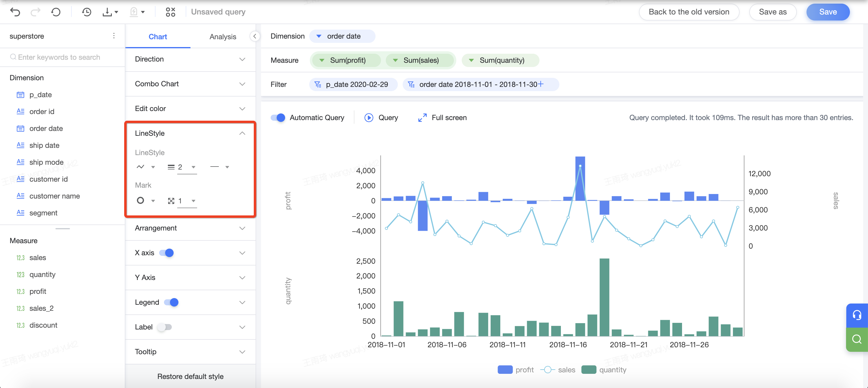Click Restore default style
Screen dimensions: 868x388
(190, 377)
